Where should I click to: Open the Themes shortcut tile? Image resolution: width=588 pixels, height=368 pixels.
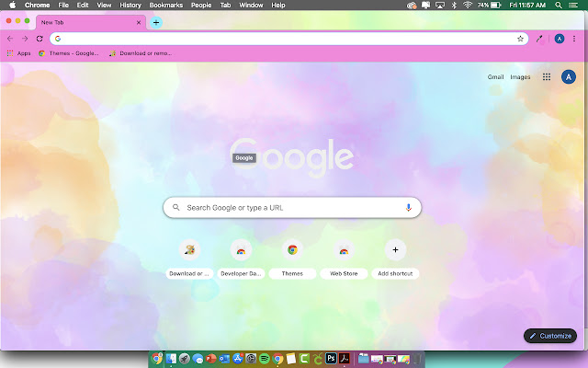point(292,259)
